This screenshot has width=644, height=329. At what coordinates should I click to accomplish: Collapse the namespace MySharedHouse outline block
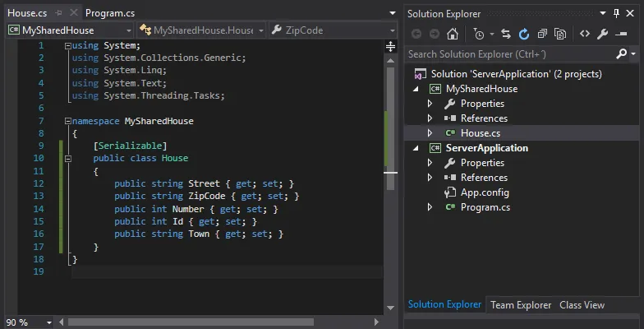pos(68,122)
